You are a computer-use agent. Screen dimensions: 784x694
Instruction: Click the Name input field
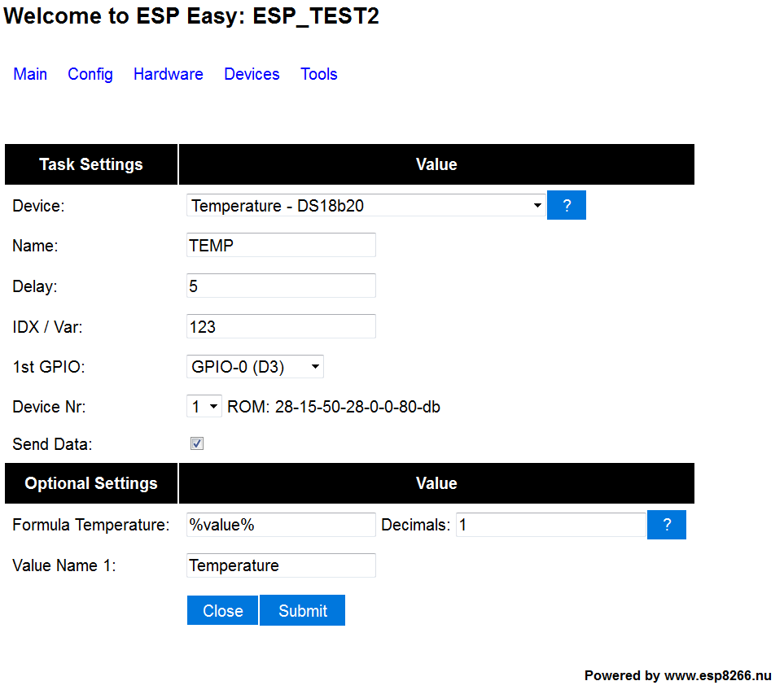(281, 245)
